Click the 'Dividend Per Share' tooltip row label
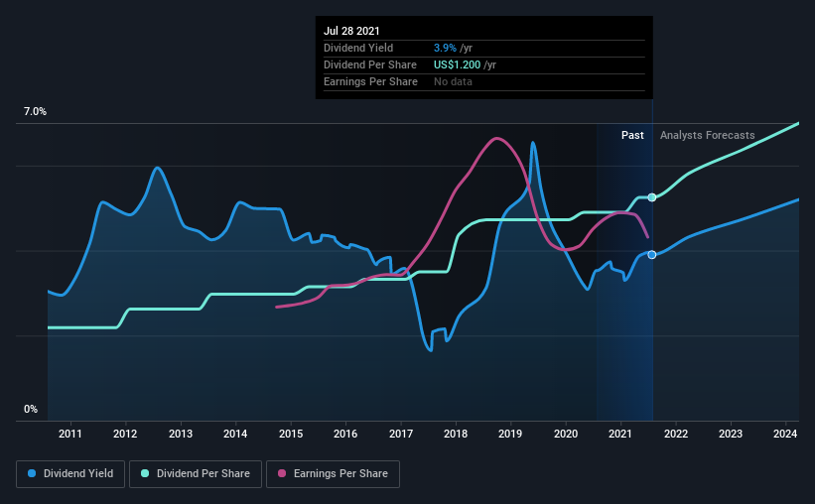Screen dimensions: 815x504 coord(370,64)
